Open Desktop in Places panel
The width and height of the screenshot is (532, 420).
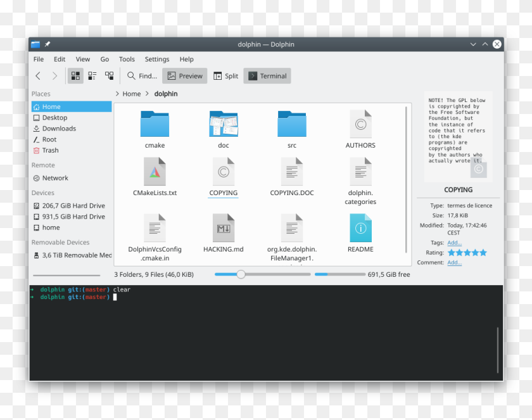72,117
